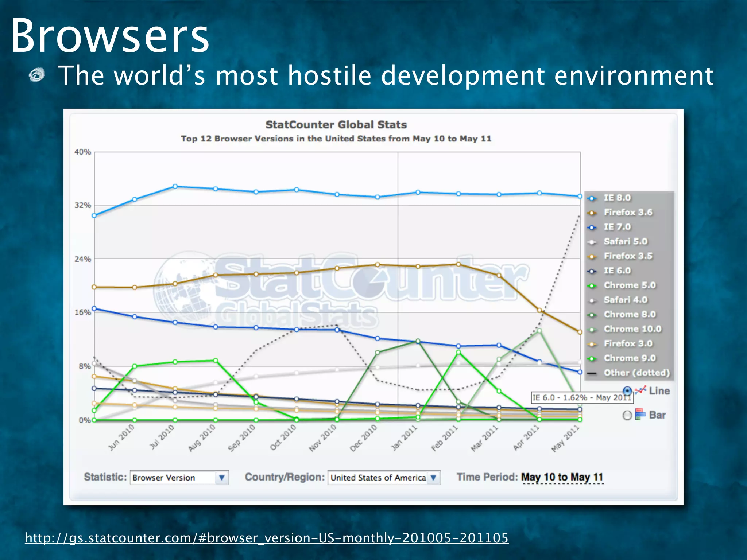747x560 pixels.
Task: Select the Line chart radio button
Action: coord(627,391)
